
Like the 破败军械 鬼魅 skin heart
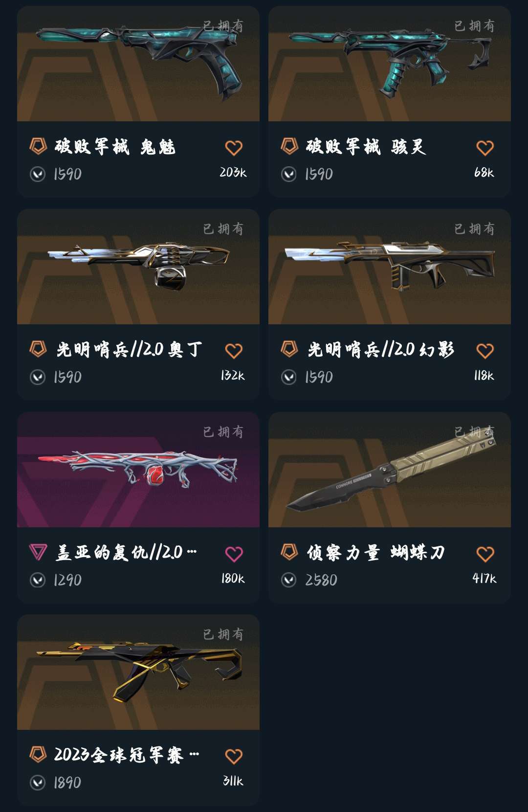(234, 148)
